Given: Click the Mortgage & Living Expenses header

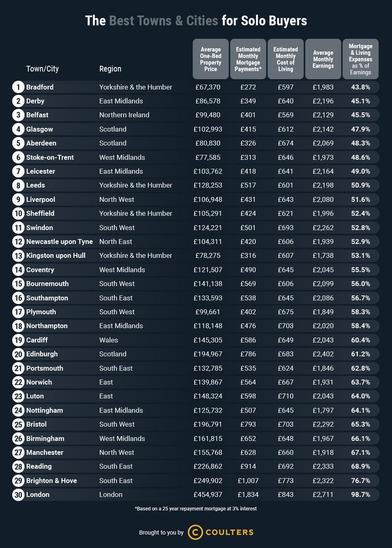Looking at the screenshot, I should point(360,58).
